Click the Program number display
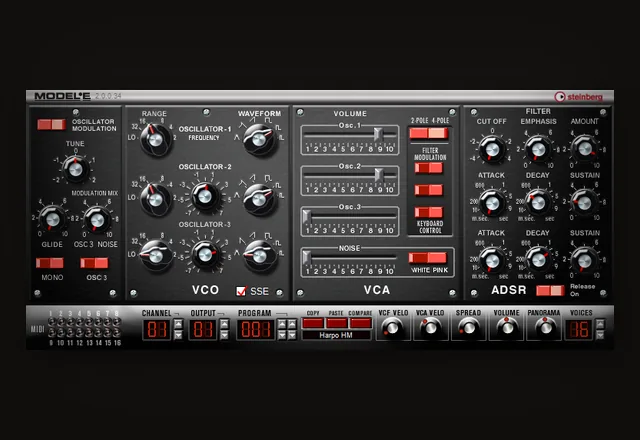This screenshot has width=640, height=440. click(256, 329)
